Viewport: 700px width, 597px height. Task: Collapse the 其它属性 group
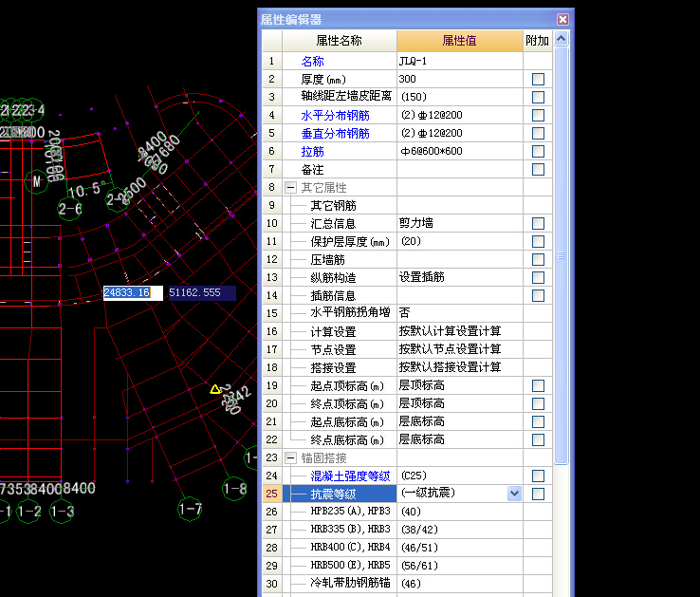pyautogui.click(x=290, y=187)
